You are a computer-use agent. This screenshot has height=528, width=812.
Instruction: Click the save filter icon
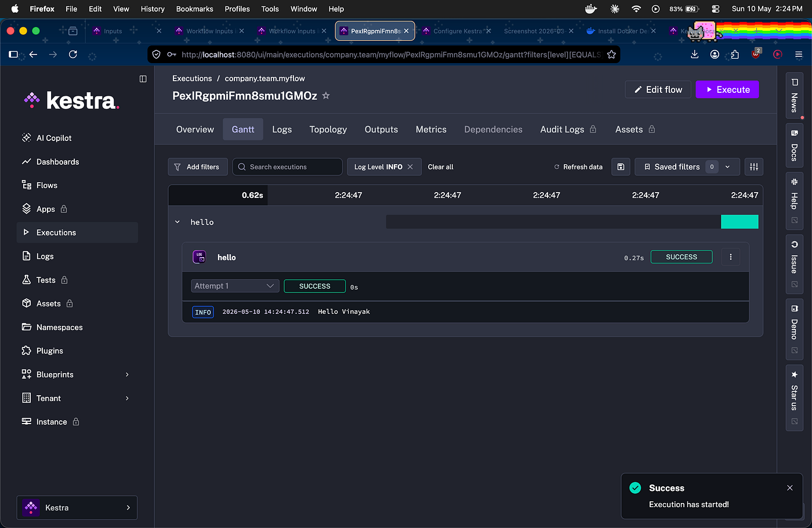click(x=621, y=167)
